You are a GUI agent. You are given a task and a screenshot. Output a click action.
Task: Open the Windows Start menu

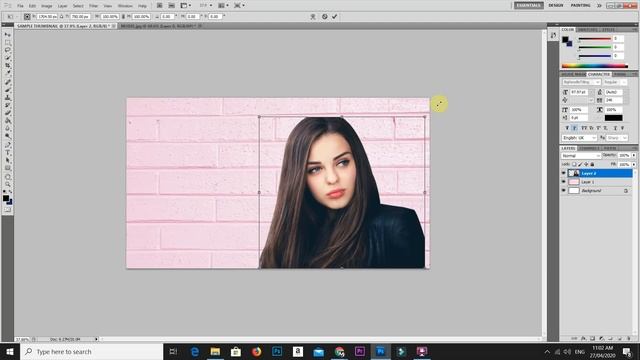click(x=10, y=351)
